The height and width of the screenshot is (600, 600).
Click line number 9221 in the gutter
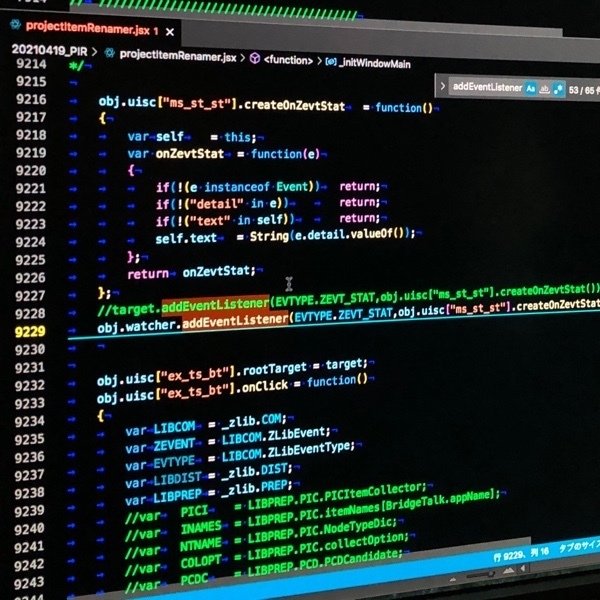(x=31, y=189)
